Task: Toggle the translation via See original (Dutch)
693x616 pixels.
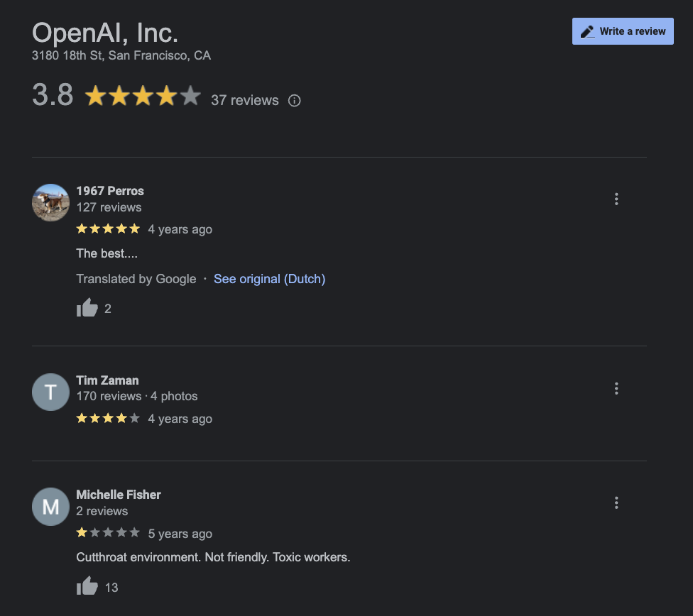Action: [x=269, y=279]
